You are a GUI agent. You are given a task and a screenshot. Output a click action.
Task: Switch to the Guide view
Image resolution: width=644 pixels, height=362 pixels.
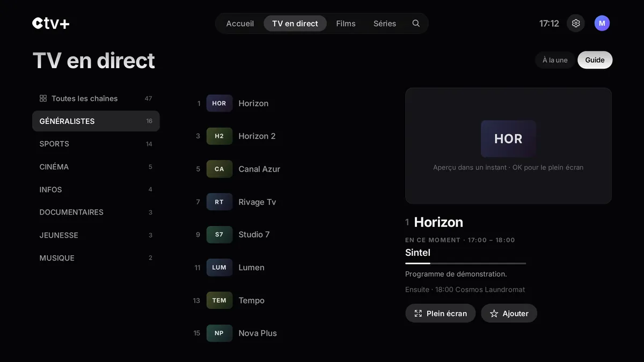coord(595,60)
